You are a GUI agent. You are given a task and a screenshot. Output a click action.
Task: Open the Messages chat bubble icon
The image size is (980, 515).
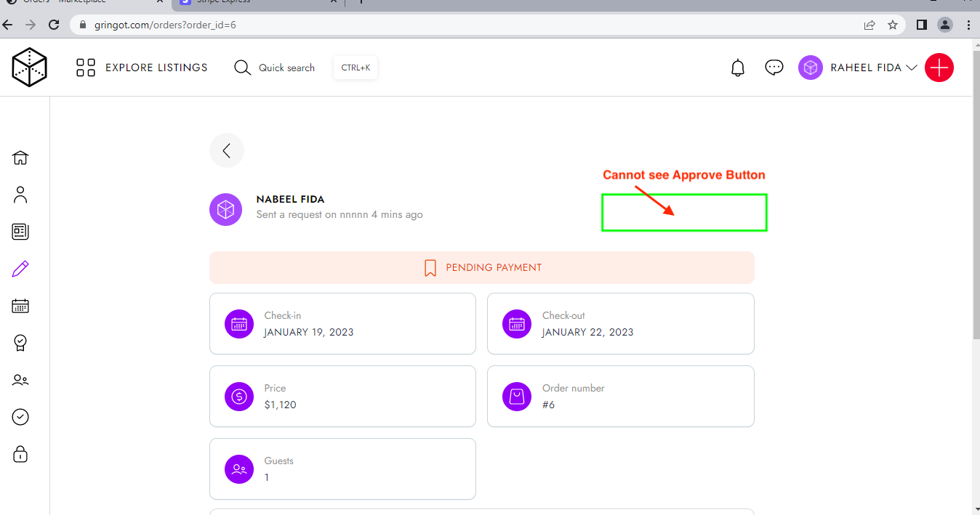774,67
